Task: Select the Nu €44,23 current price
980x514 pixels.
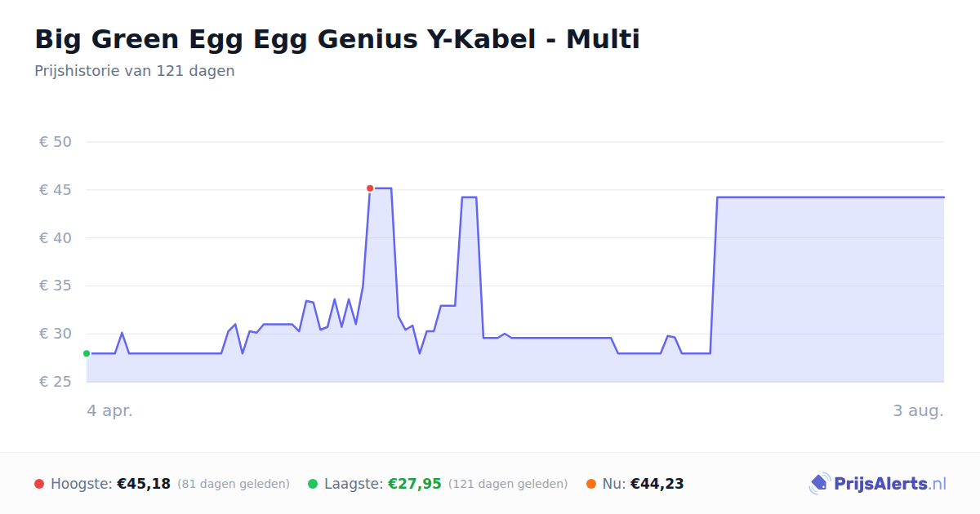Action: pyautogui.click(x=657, y=484)
